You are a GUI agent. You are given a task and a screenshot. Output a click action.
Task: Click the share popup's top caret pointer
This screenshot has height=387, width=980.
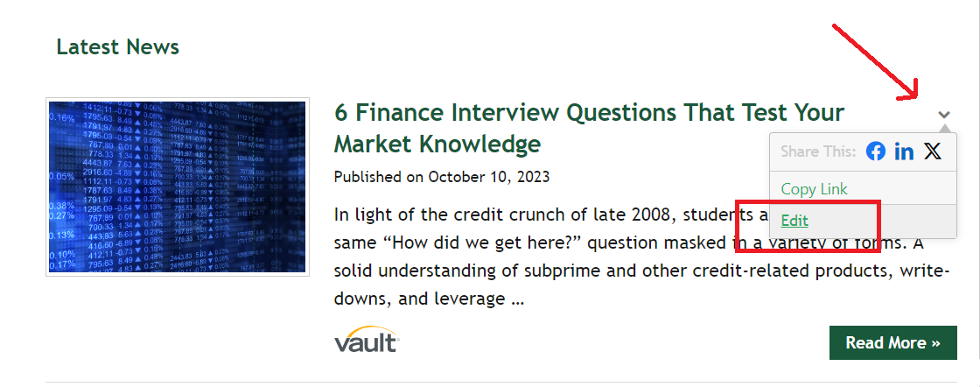click(x=943, y=130)
